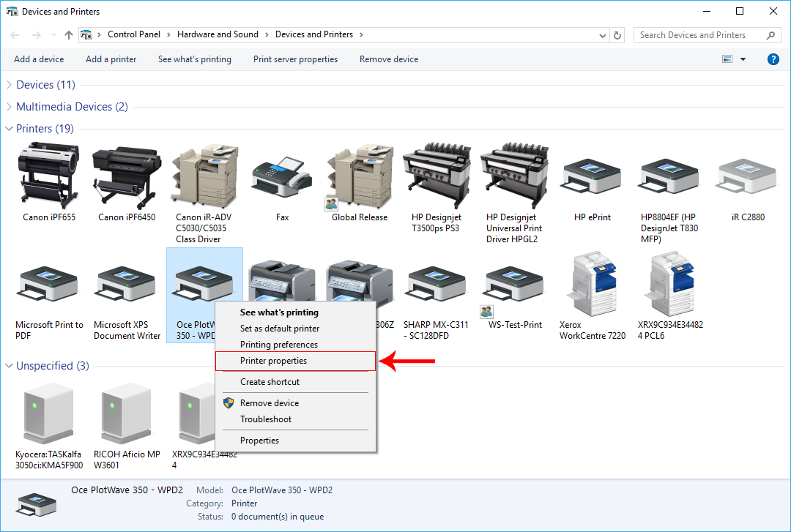Go up one folder level arrow
791x532 pixels.
tap(69, 35)
